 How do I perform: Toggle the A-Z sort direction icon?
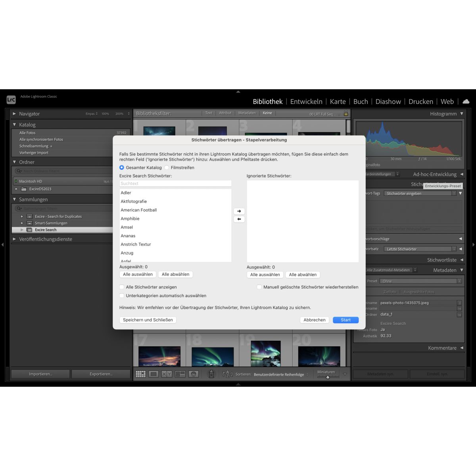(228, 374)
